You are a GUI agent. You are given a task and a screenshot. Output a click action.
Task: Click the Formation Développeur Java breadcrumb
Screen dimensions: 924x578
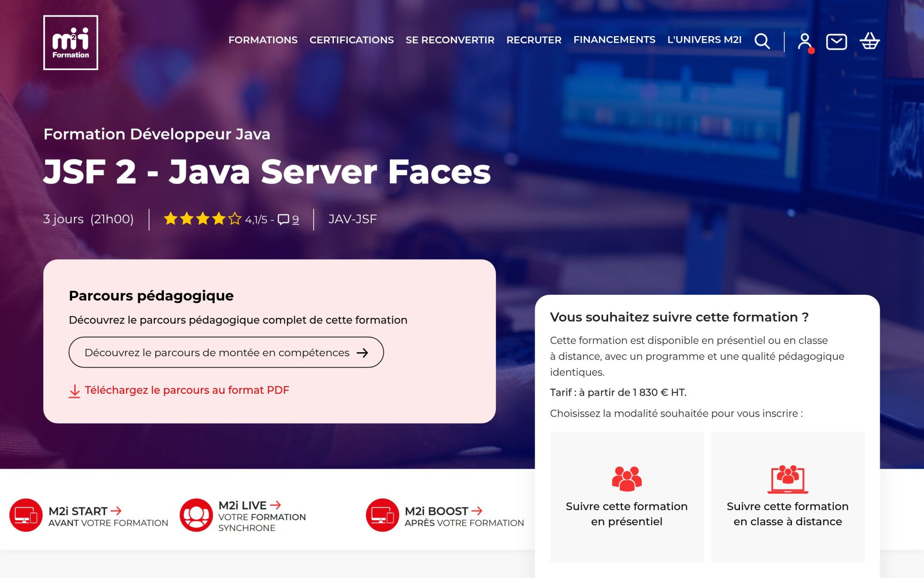157,134
